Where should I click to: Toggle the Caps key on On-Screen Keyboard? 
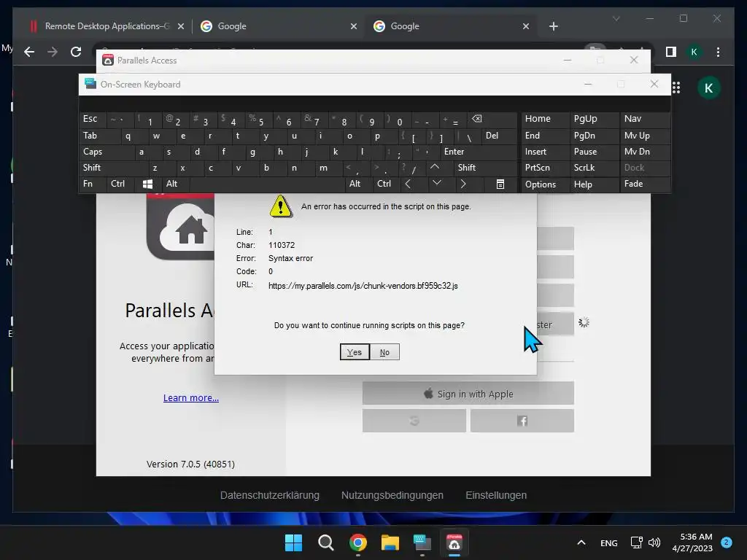(106, 152)
